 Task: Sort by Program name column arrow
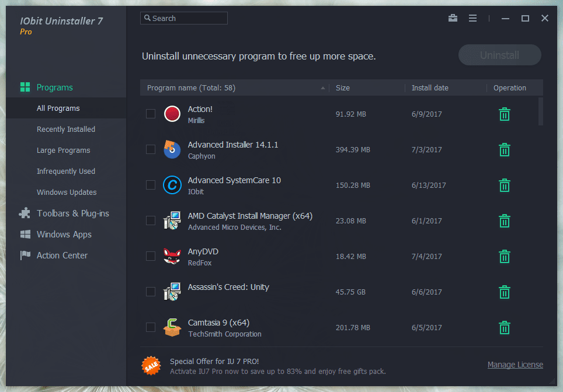[322, 88]
